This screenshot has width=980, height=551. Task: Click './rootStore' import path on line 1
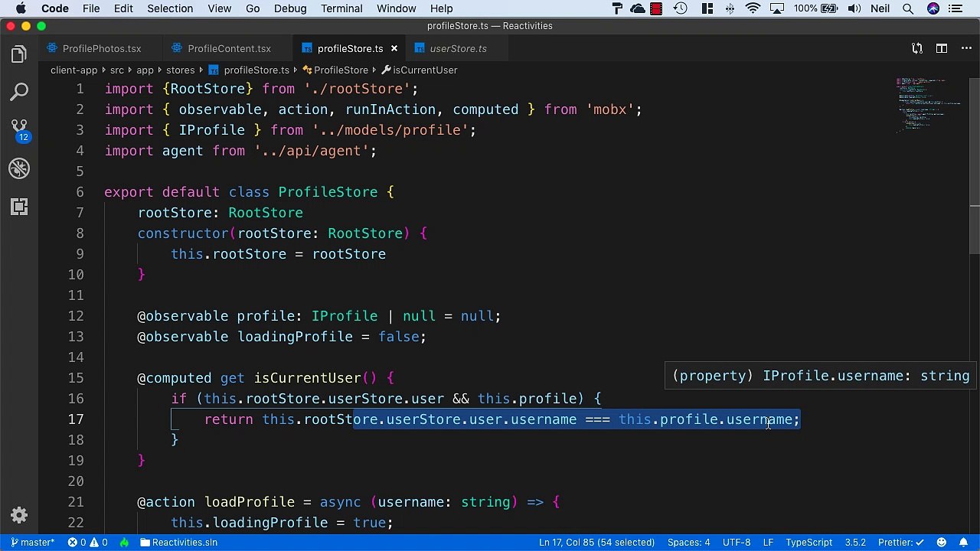tap(357, 89)
